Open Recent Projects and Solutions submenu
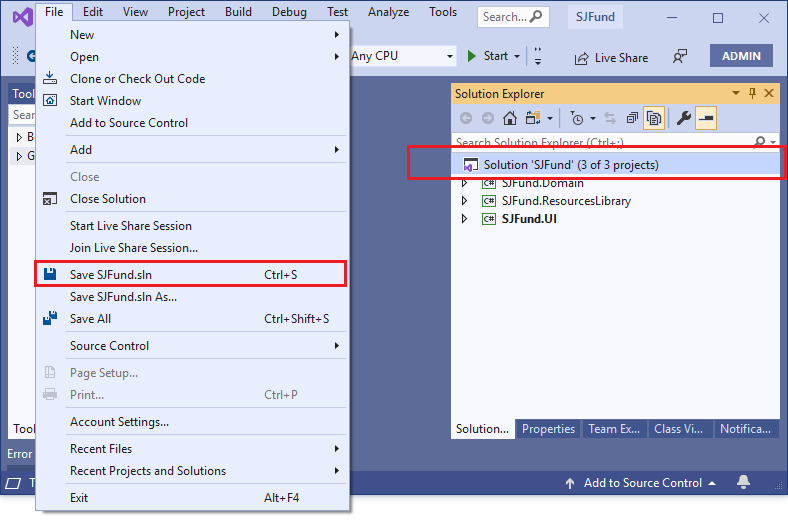 [192, 471]
